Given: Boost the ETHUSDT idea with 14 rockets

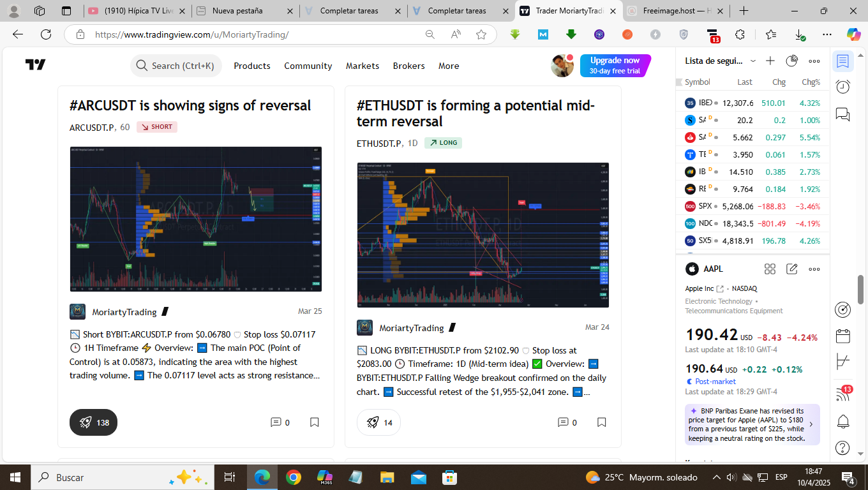Looking at the screenshot, I should click(378, 422).
